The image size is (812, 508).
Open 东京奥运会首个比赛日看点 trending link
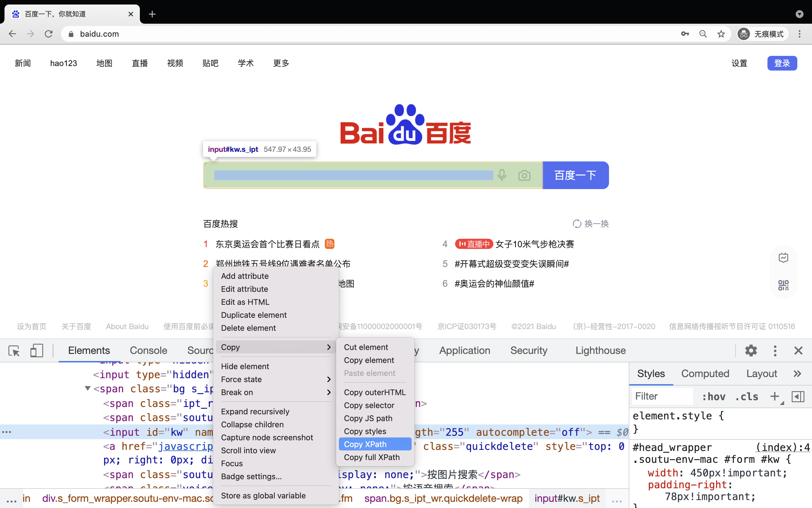point(267,244)
